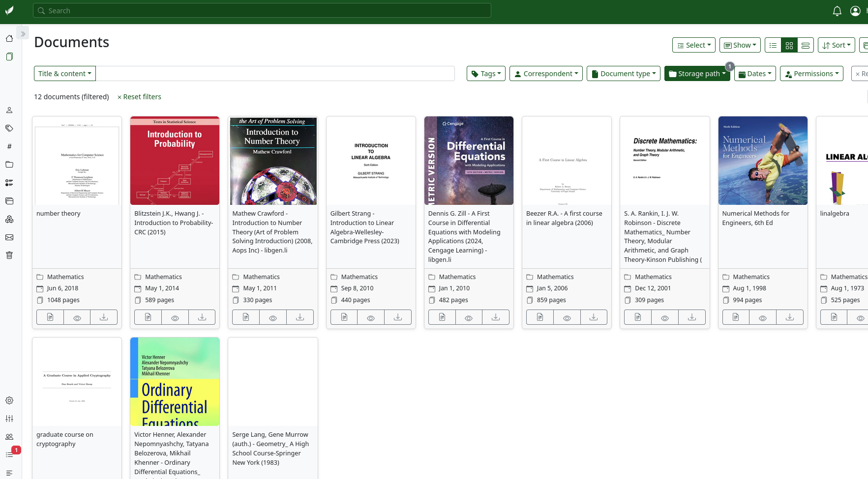Open Configuration sliders icon in sidebar
The image size is (868, 479).
click(9, 419)
